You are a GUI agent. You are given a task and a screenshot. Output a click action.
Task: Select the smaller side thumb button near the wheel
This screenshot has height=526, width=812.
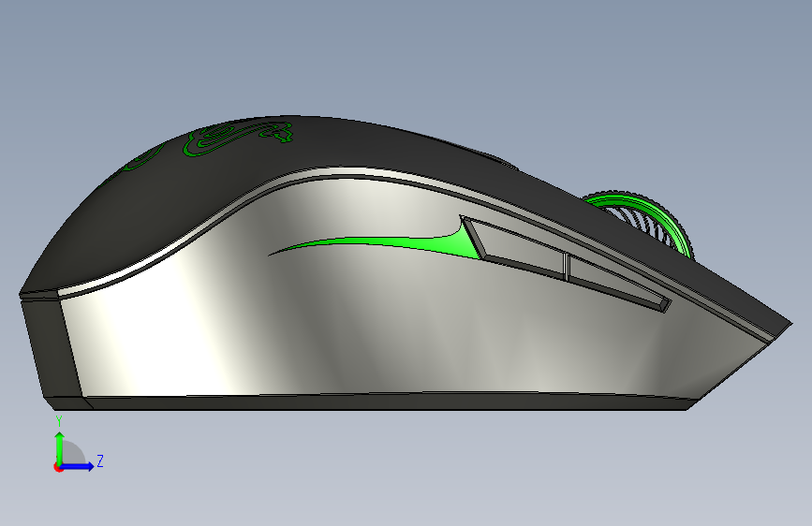point(616,282)
